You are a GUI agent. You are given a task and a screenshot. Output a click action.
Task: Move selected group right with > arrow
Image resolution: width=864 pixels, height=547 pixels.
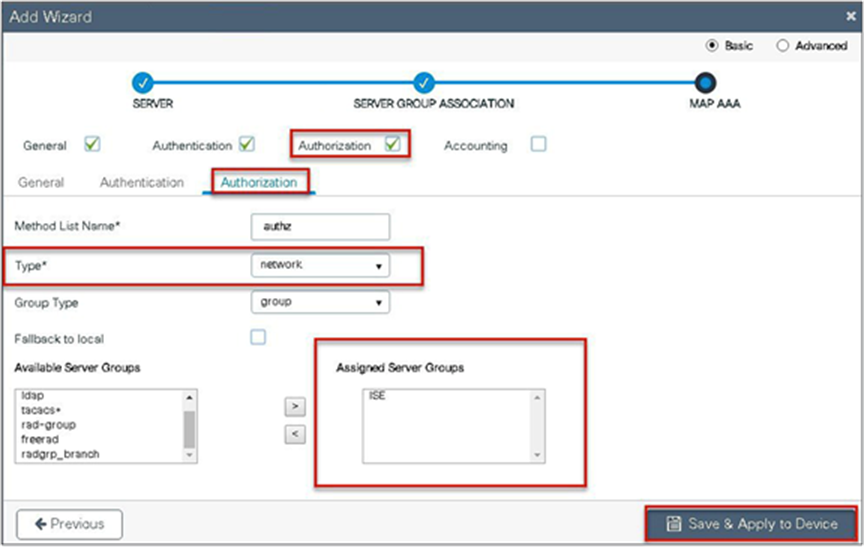click(x=295, y=407)
